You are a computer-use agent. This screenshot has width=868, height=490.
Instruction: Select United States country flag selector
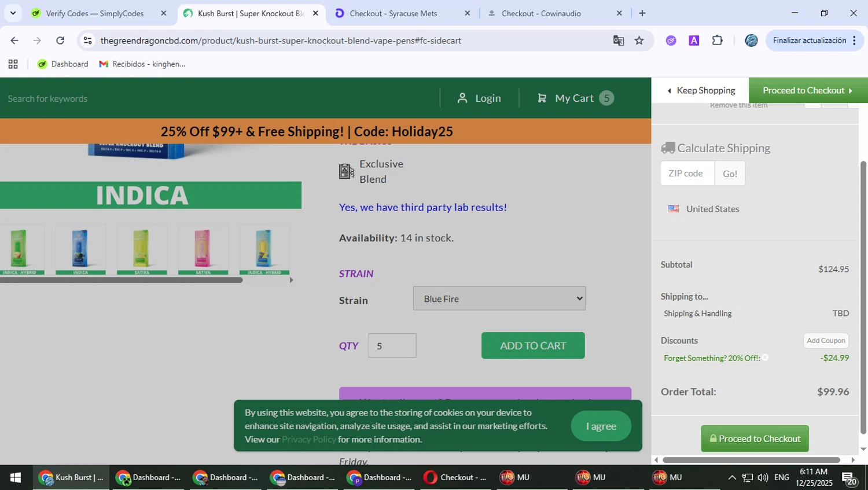(x=704, y=209)
